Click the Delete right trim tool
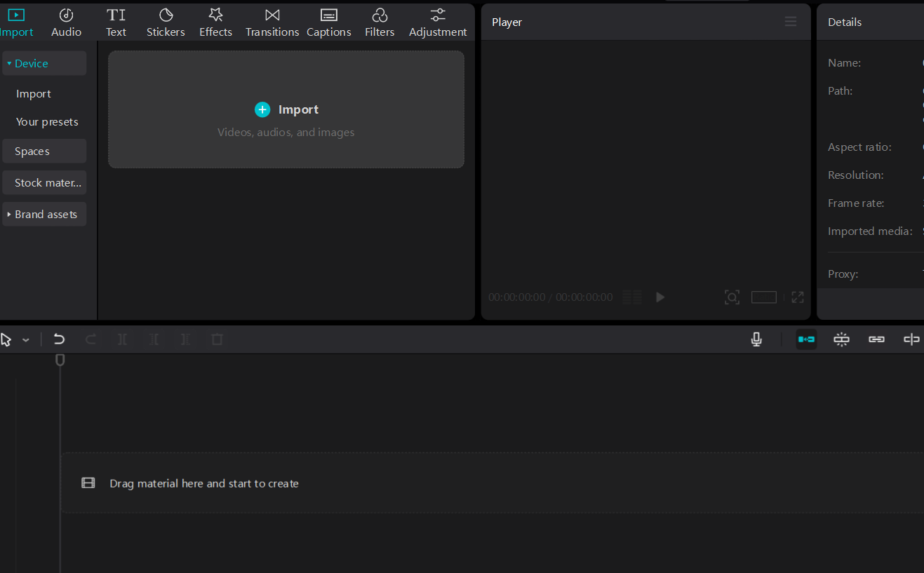This screenshot has height=573, width=924. [185, 339]
